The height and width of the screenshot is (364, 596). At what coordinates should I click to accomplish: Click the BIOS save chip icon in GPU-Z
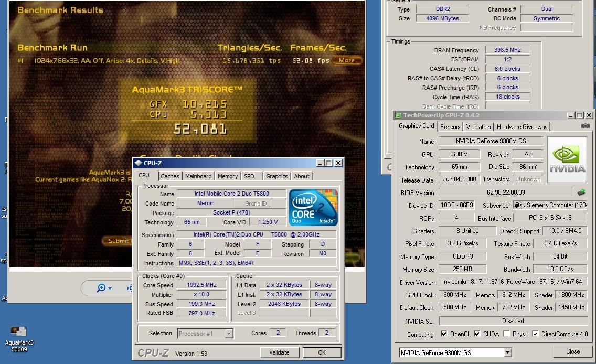click(x=581, y=192)
